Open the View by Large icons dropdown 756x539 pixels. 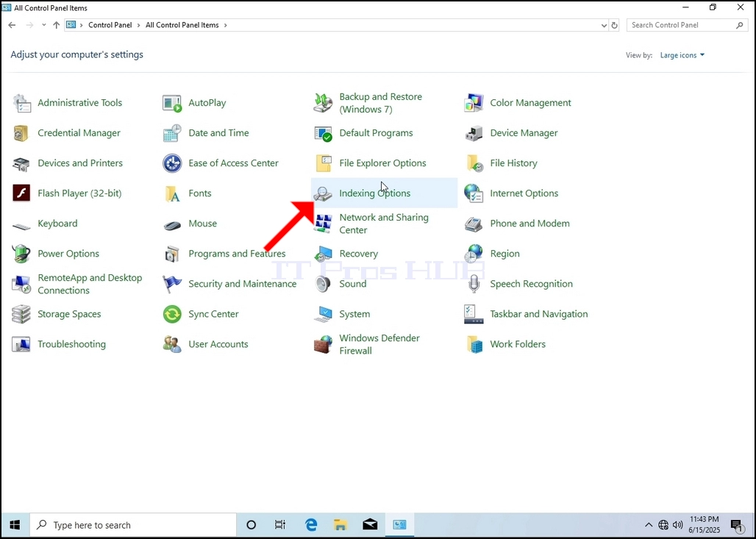point(682,55)
